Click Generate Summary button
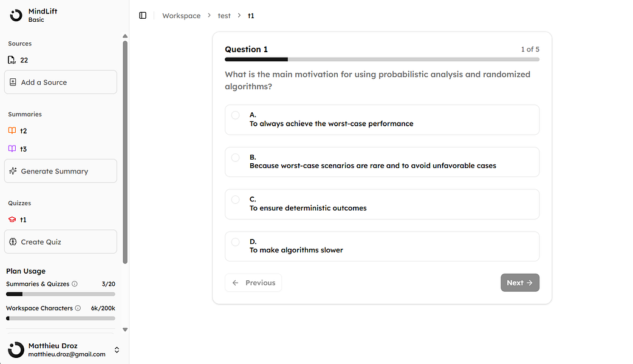 point(60,171)
